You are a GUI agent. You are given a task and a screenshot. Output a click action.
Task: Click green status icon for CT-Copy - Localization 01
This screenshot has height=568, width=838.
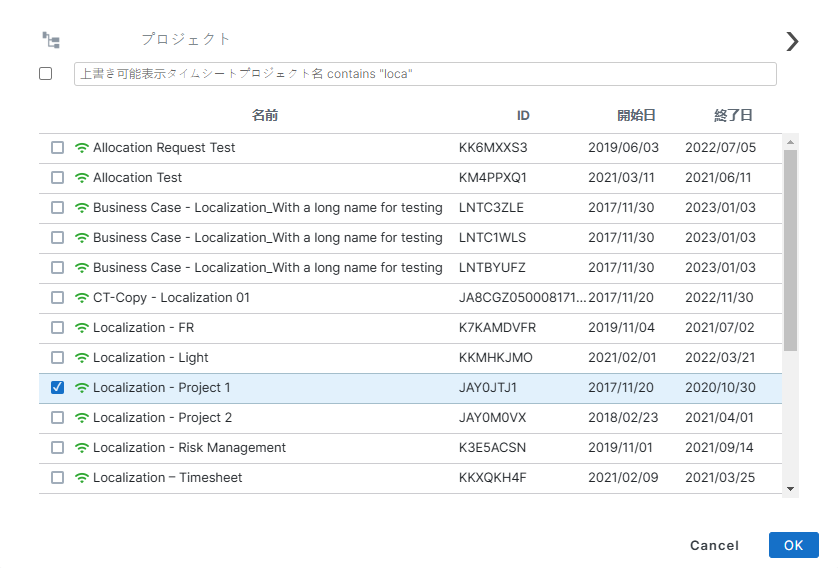(82, 298)
